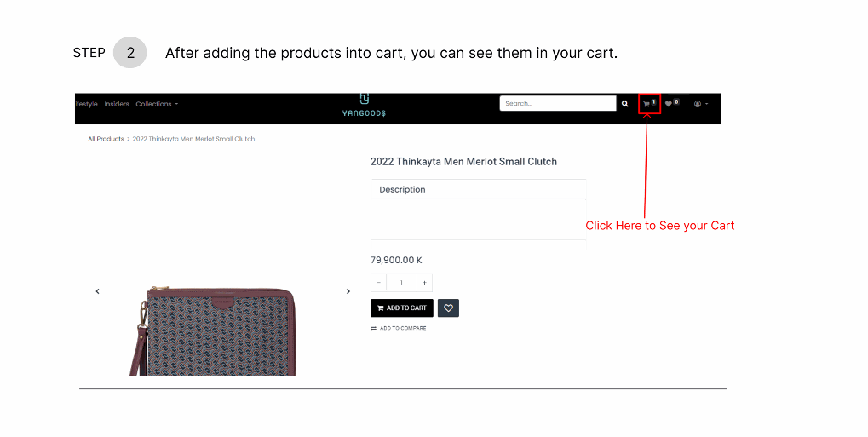Add product to wishlist with heart button
The width and height of the screenshot is (868, 437).
(x=448, y=308)
